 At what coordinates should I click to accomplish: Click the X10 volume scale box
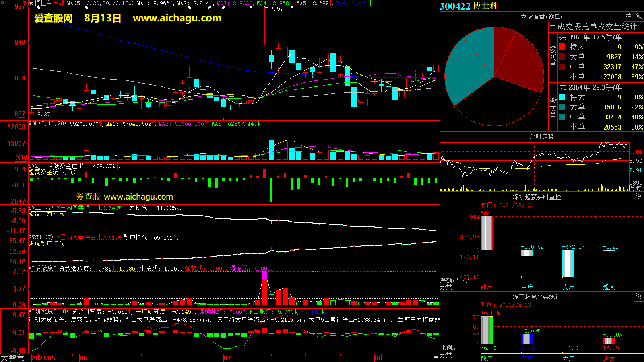(x=21, y=157)
